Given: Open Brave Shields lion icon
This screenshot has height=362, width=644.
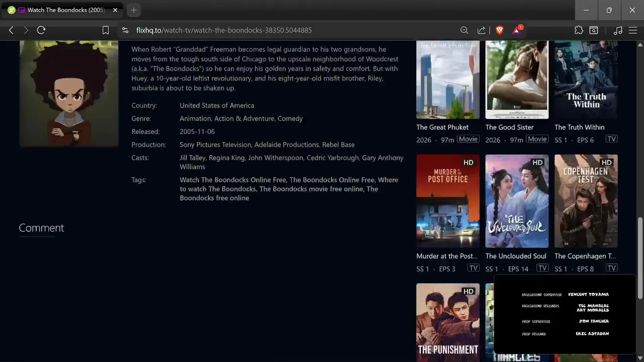Looking at the screenshot, I should [500, 30].
